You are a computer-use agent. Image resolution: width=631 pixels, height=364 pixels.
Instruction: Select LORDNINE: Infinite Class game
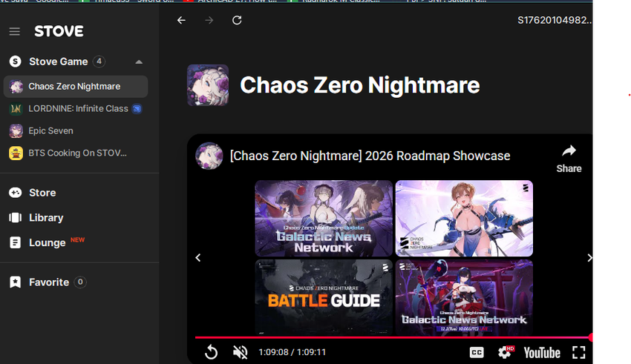click(x=76, y=108)
